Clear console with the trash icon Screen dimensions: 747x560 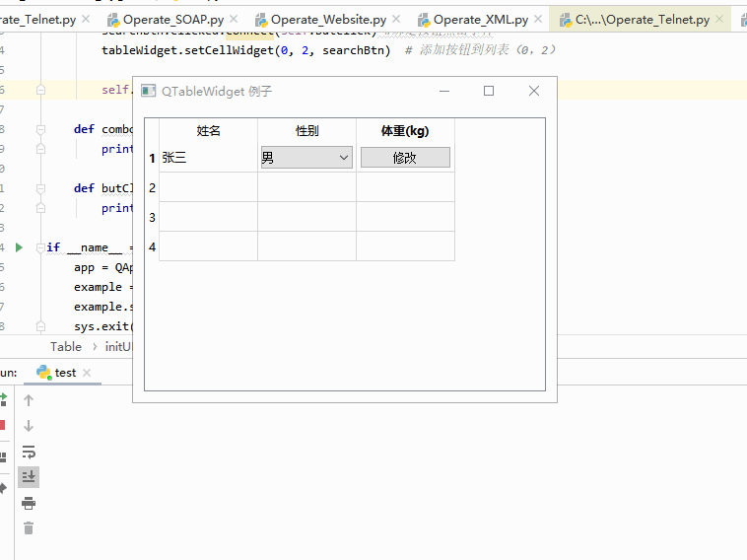point(29,527)
